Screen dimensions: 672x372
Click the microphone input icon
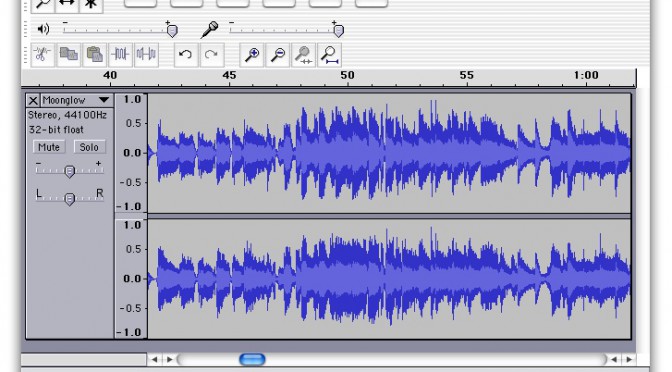click(x=210, y=30)
